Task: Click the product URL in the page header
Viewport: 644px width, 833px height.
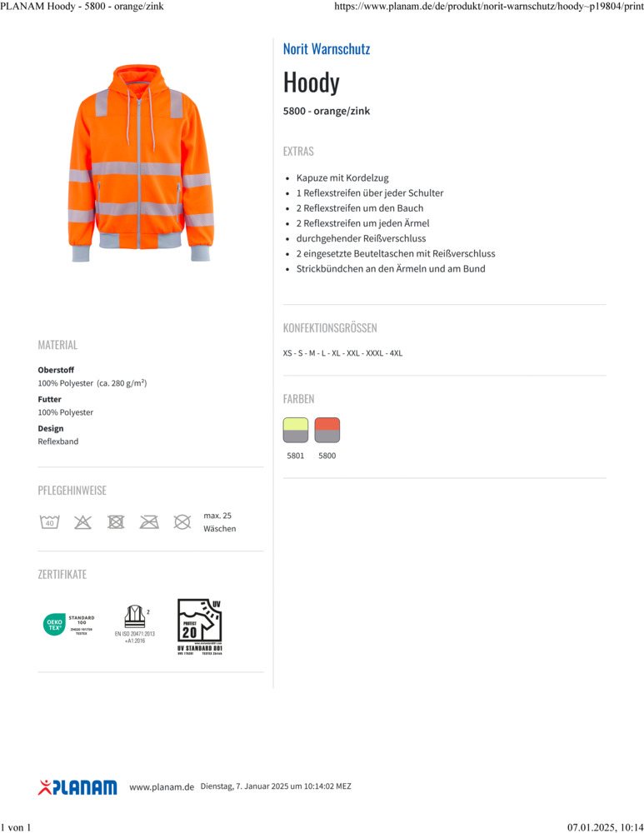Action: pos(489,7)
